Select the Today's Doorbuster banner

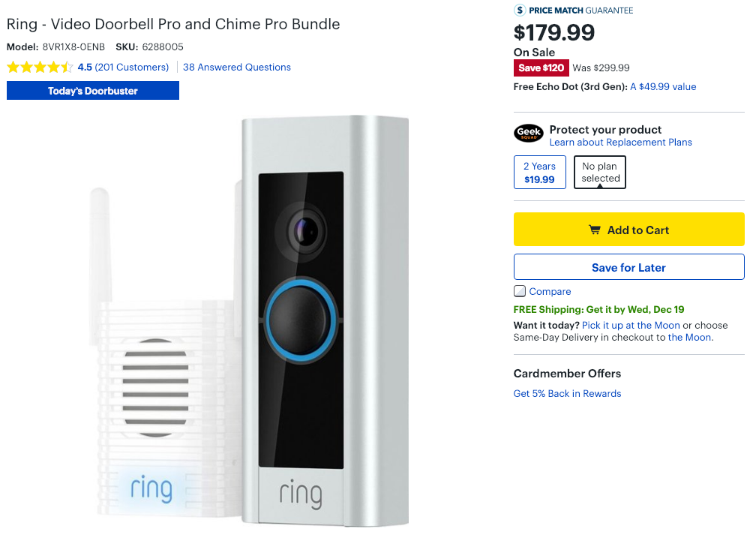[x=92, y=90]
